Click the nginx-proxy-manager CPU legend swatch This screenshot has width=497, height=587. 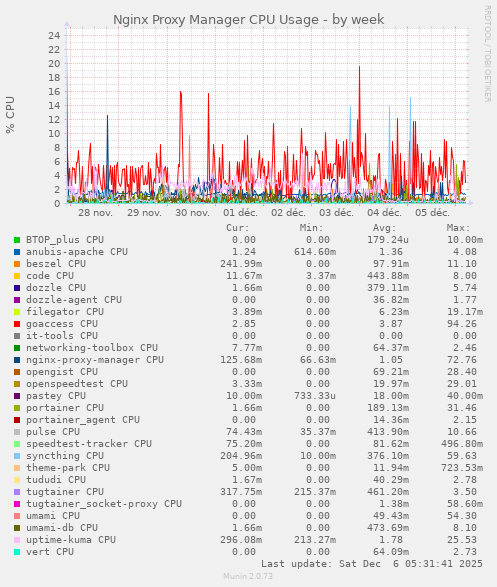17,360
